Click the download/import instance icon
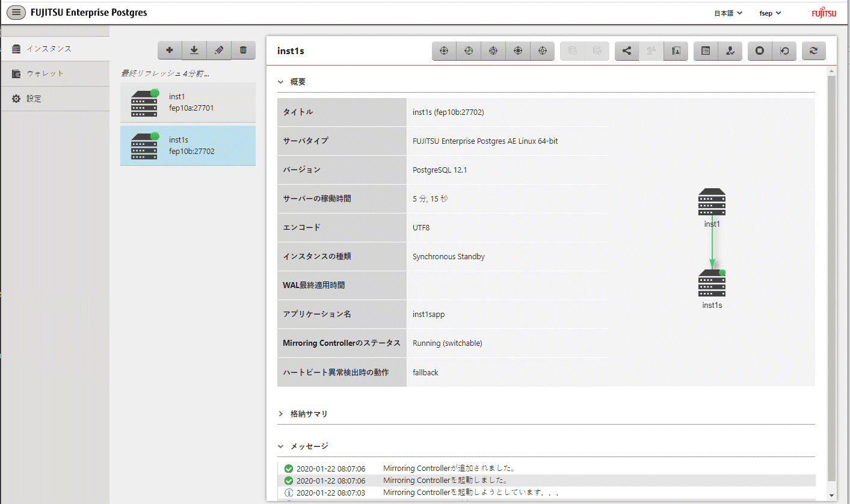The width and height of the screenshot is (850, 504). [x=194, y=51]
